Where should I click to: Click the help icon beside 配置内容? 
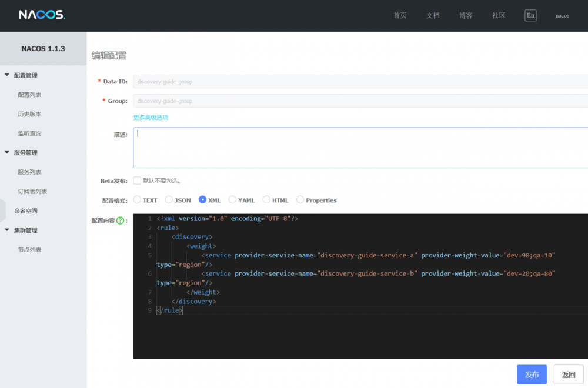pos(121,220)
